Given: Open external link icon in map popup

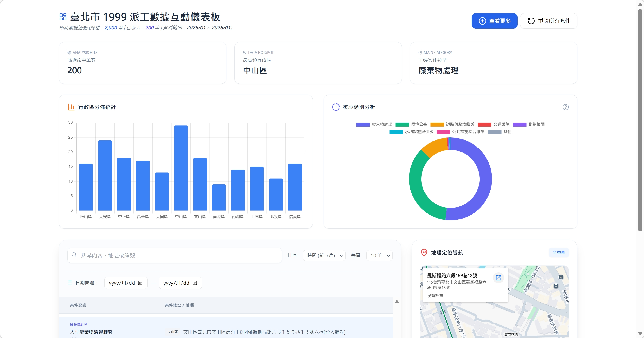Looking at the screenshot, I should [x=498, y=278].
